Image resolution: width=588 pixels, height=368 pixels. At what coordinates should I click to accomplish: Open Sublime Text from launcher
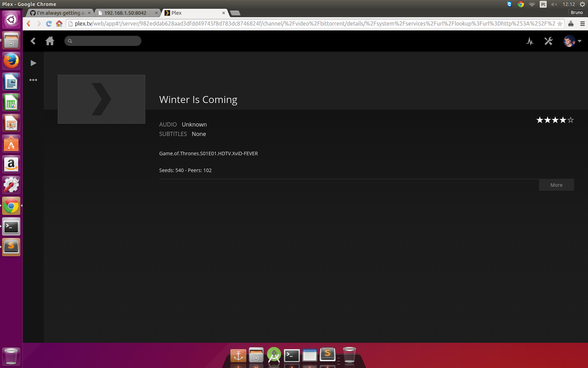pyautogui.click(x=11, y=247)
